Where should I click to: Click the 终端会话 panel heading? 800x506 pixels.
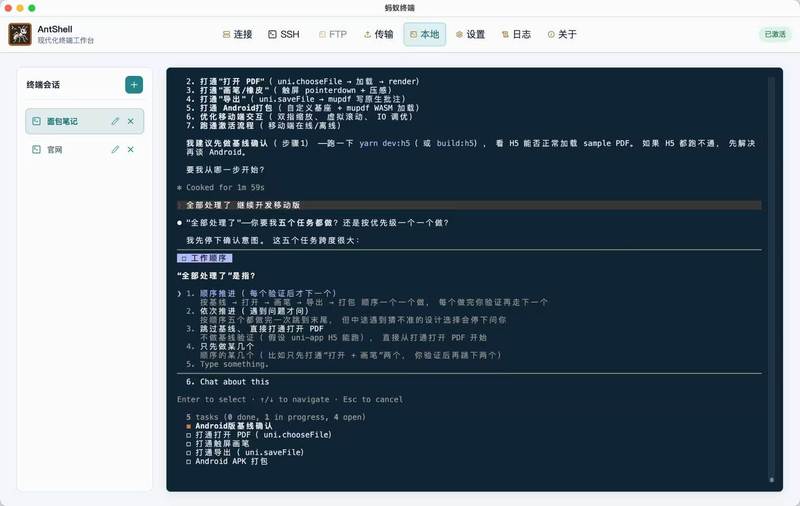(43, 85)
